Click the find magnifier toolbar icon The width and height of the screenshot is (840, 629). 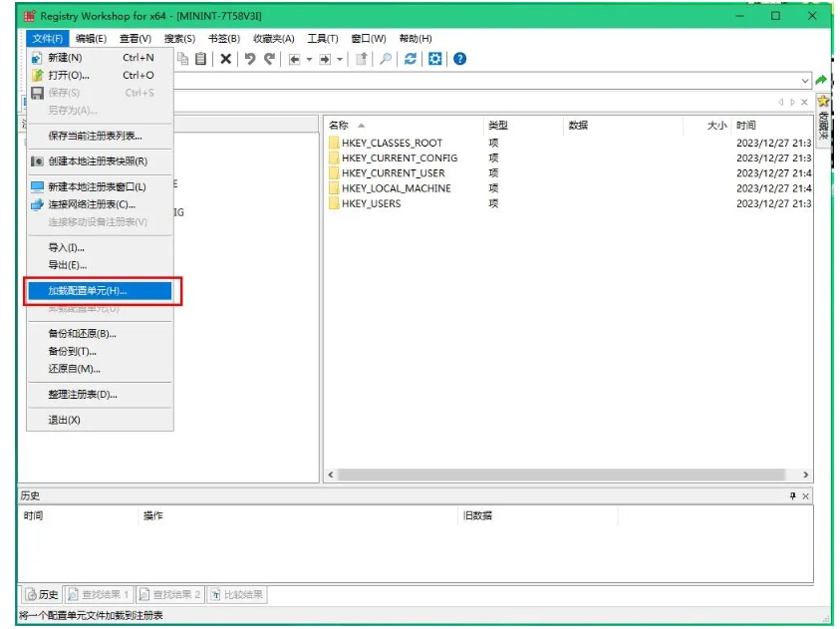(x=386, y=59)
